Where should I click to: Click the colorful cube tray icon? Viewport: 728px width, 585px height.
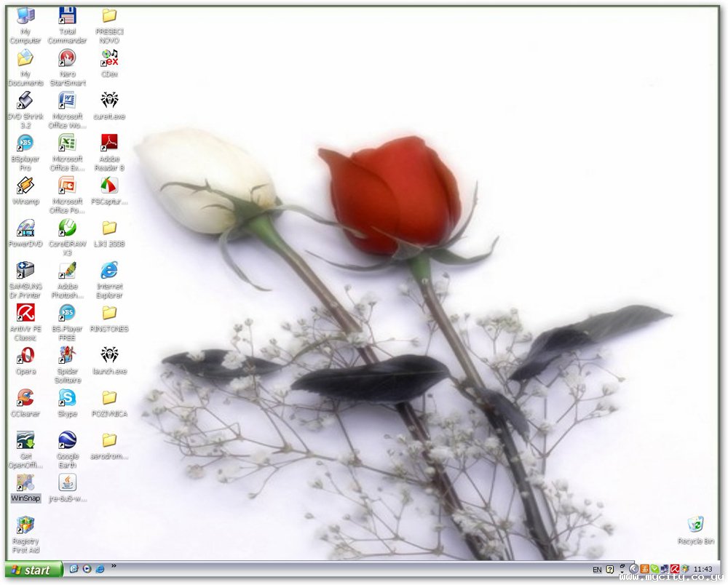click(685, 569)
